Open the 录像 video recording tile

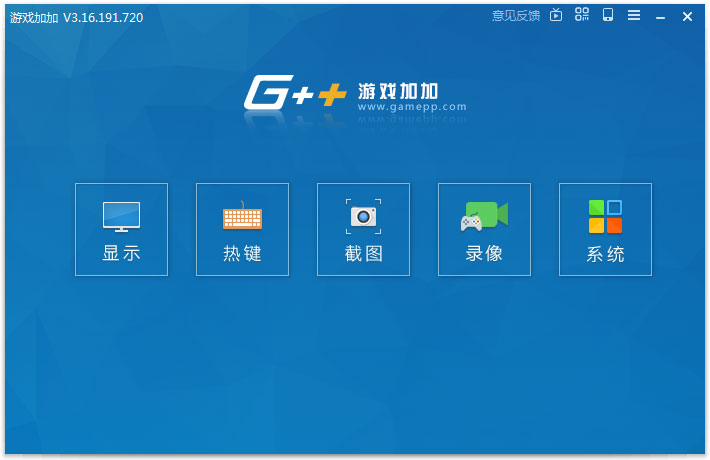coord(484,230)
